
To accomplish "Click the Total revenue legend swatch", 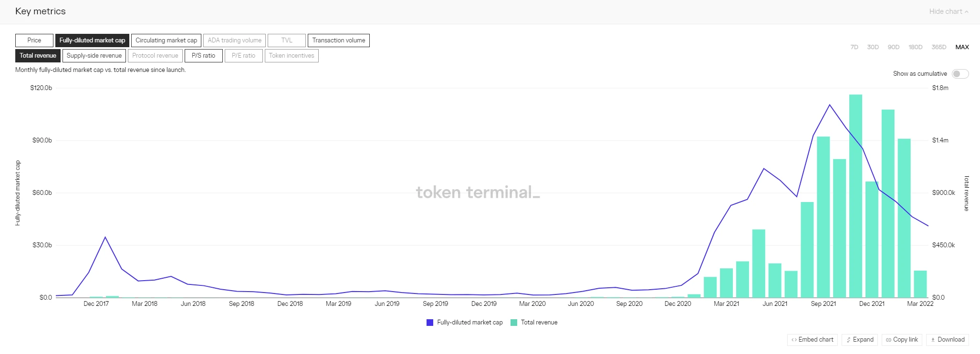I will pyautogui.click(x=514, y=323).
